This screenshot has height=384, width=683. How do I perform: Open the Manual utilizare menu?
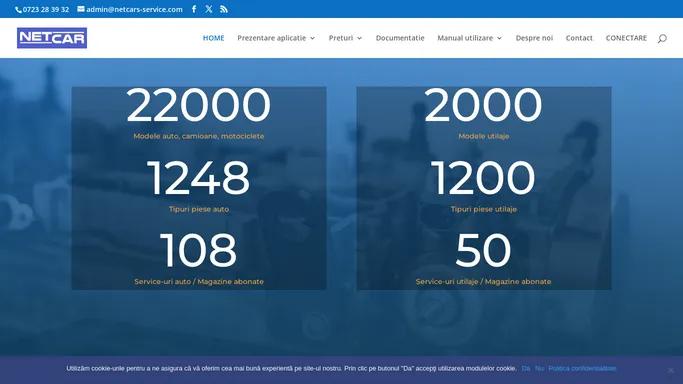(465, 38)
